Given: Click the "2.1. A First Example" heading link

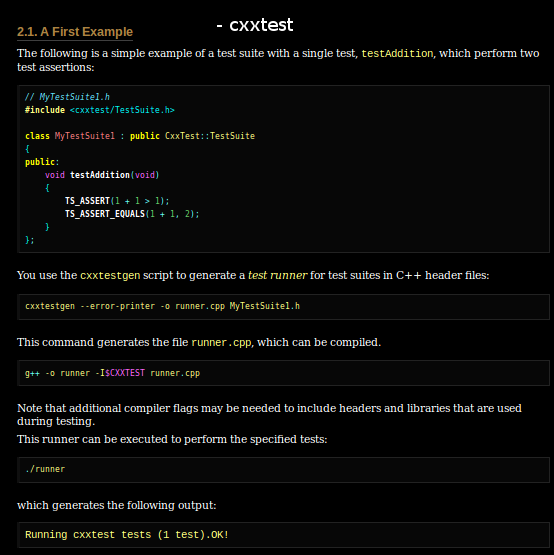Looking at the screenshot, I should tap(75, 32).
